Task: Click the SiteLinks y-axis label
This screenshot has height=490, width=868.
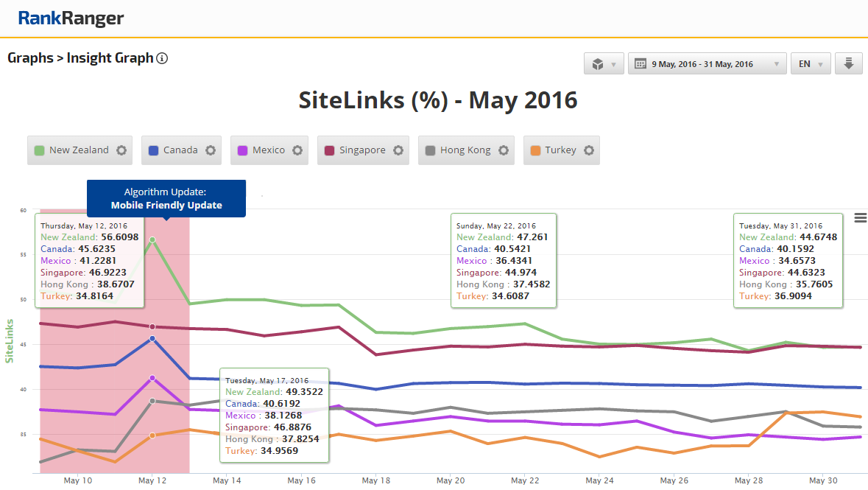Action: 9,341
